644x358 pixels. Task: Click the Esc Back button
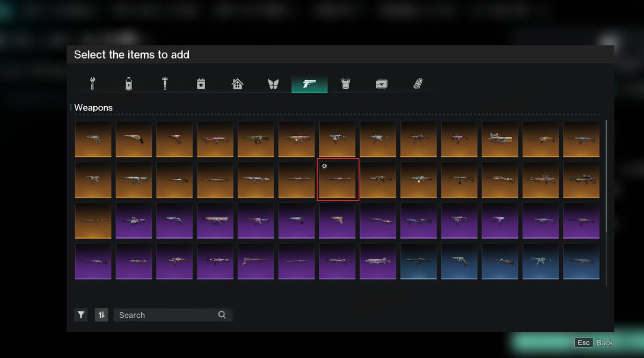click(594, 342)
